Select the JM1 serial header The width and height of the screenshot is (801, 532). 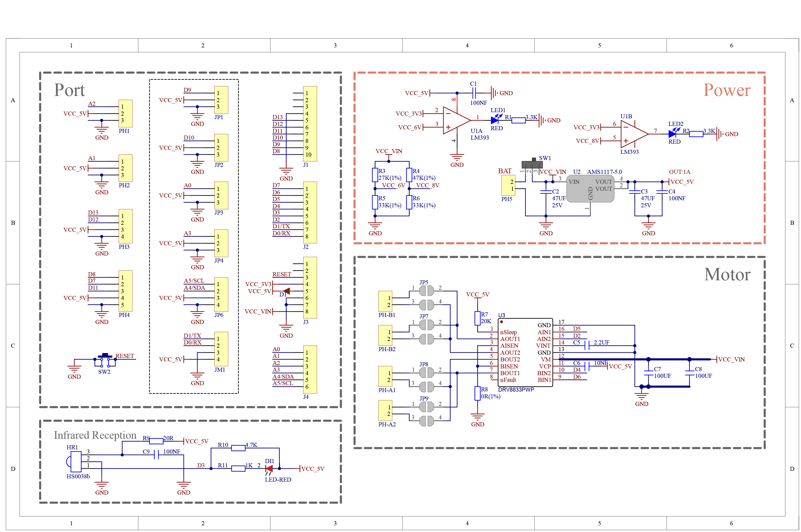coord(221,349)
